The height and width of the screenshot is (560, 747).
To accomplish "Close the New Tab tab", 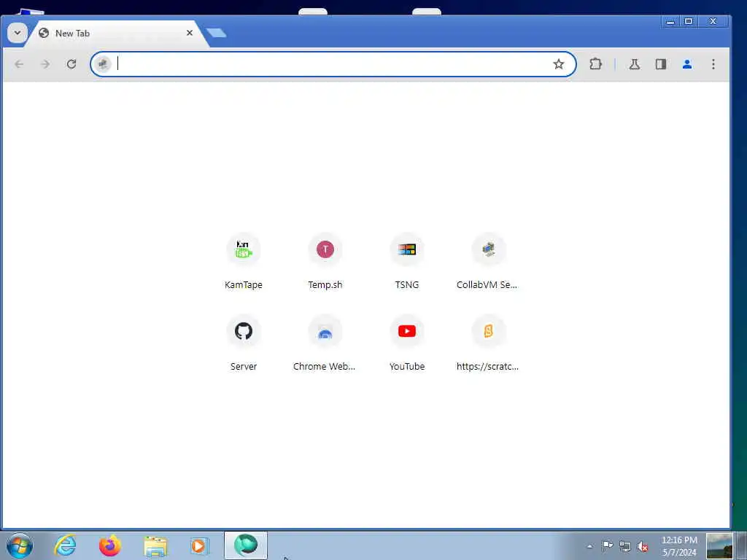I will tap(190, 33).
